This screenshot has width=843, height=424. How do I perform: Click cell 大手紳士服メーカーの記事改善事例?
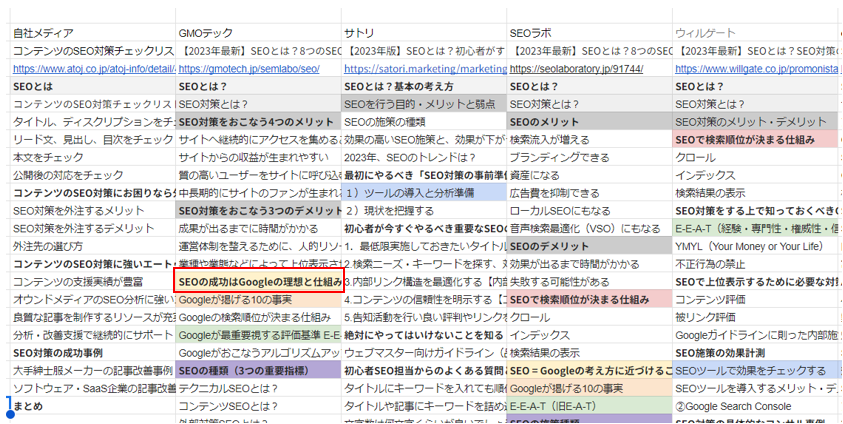pyautogui.click(x=93, y=371)
